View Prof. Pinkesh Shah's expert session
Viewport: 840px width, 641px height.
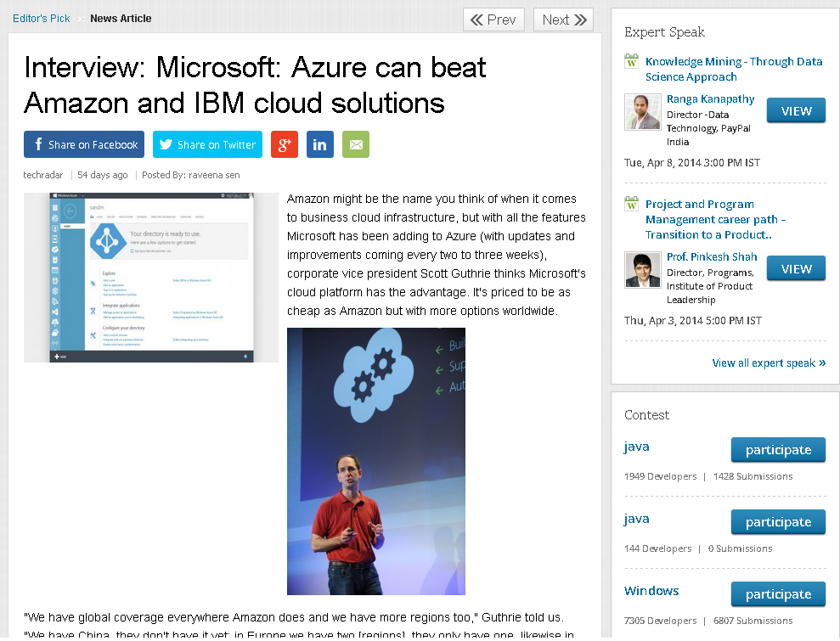coord(796,269)
